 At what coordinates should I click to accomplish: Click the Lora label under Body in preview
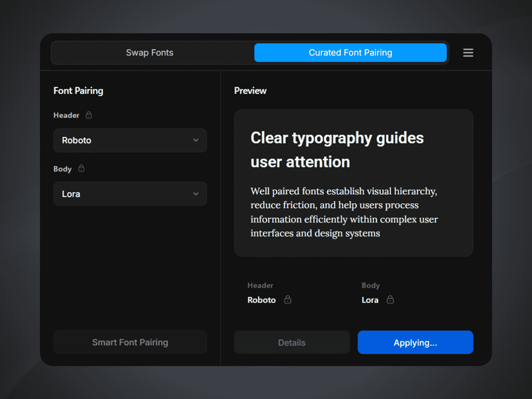[x=370, y=300]
